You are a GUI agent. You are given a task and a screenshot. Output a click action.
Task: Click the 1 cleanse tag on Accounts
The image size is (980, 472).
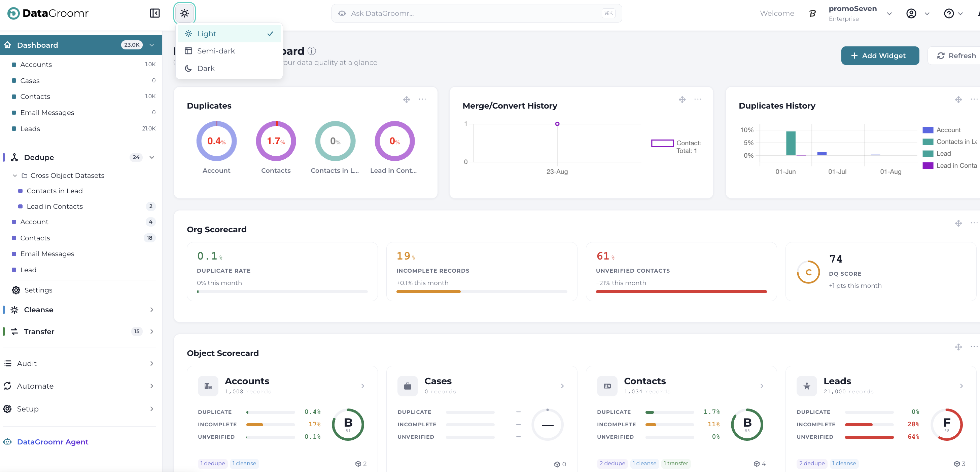244,463
